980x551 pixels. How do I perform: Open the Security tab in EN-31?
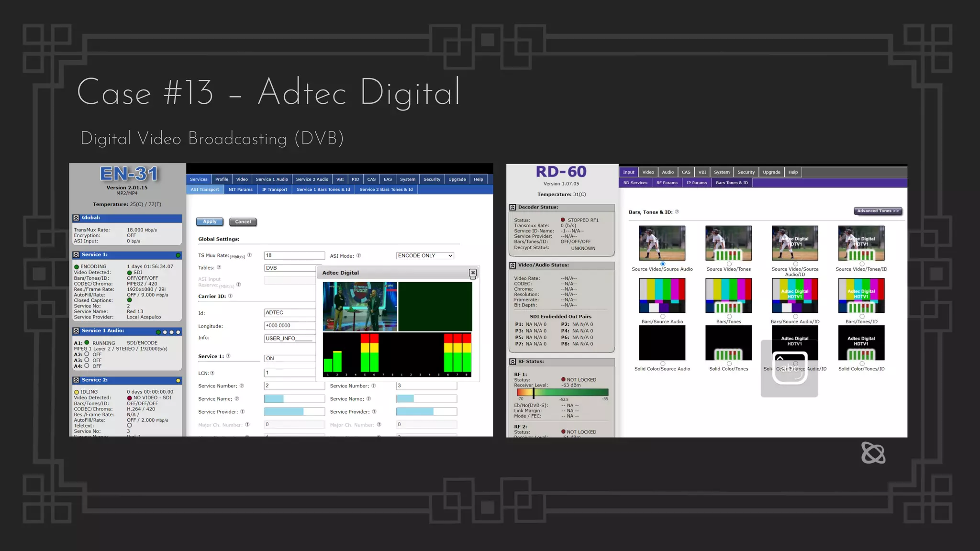pyautogui.click(x=432, y=179)
